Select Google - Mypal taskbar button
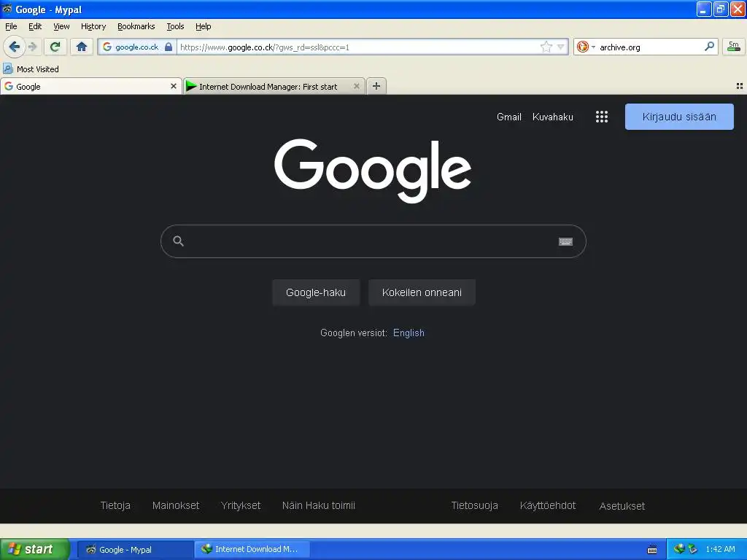The image size is (747, 560). 135,550
